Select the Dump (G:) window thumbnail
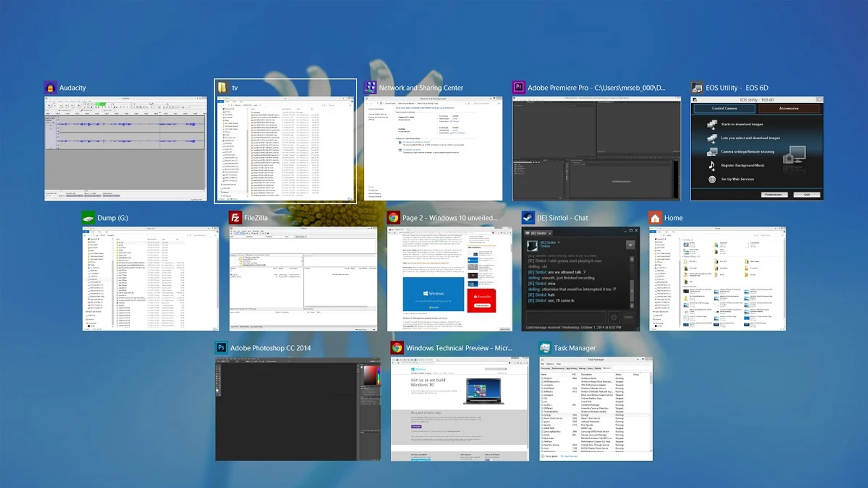The image size is (868, 488). tap(150, 279)
